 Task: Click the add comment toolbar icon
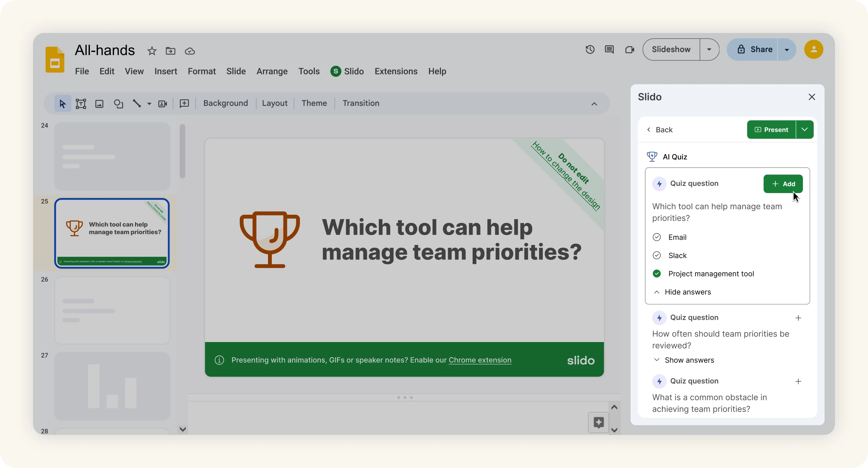click(184, 104)
